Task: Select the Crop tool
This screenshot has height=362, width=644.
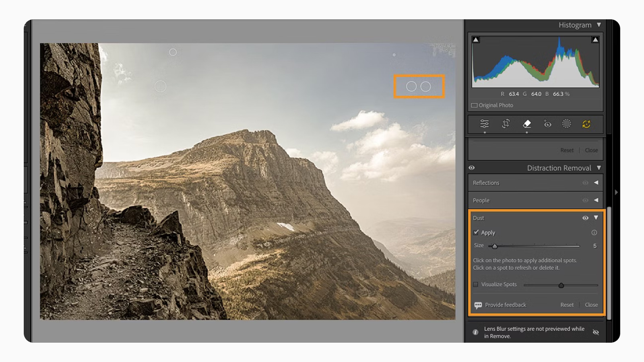Action: click(x=506, y=124)
